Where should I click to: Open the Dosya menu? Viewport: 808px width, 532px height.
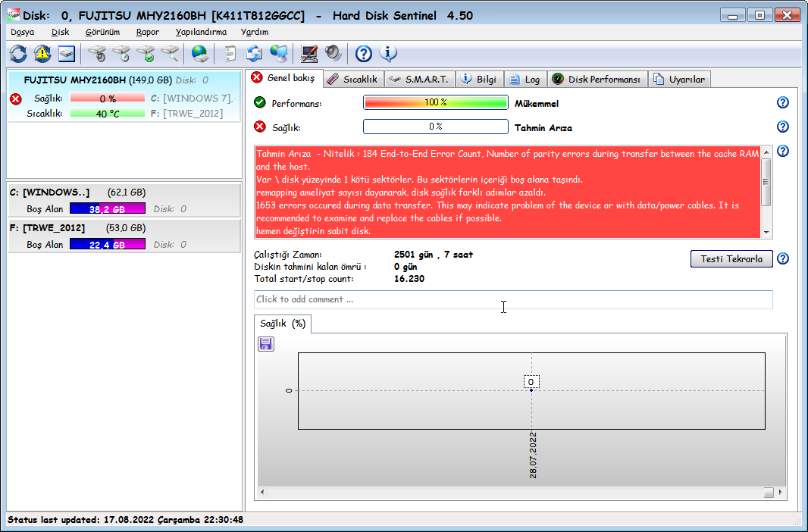point(22,32)
